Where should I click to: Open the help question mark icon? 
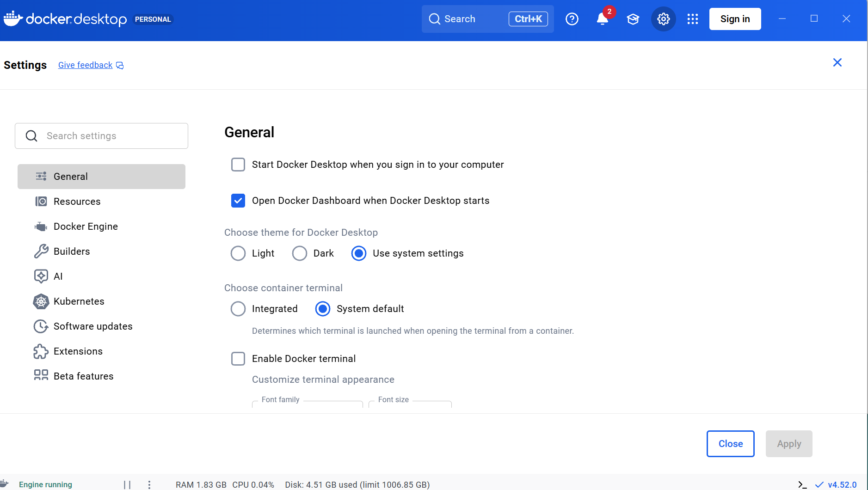[572, 19]
